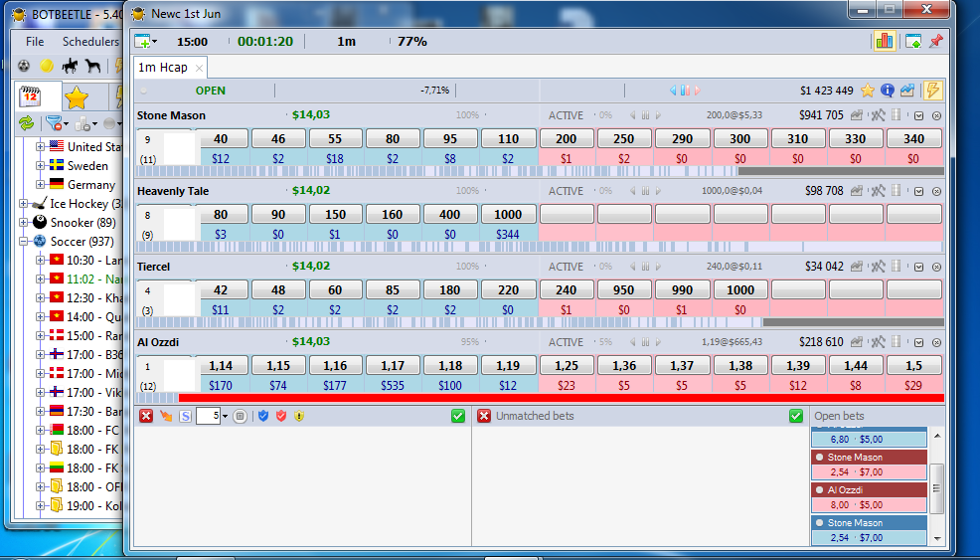Click the tennis ball sport icon
The width and height of the screenshot is (980, 560).
(x=47, y=66)
